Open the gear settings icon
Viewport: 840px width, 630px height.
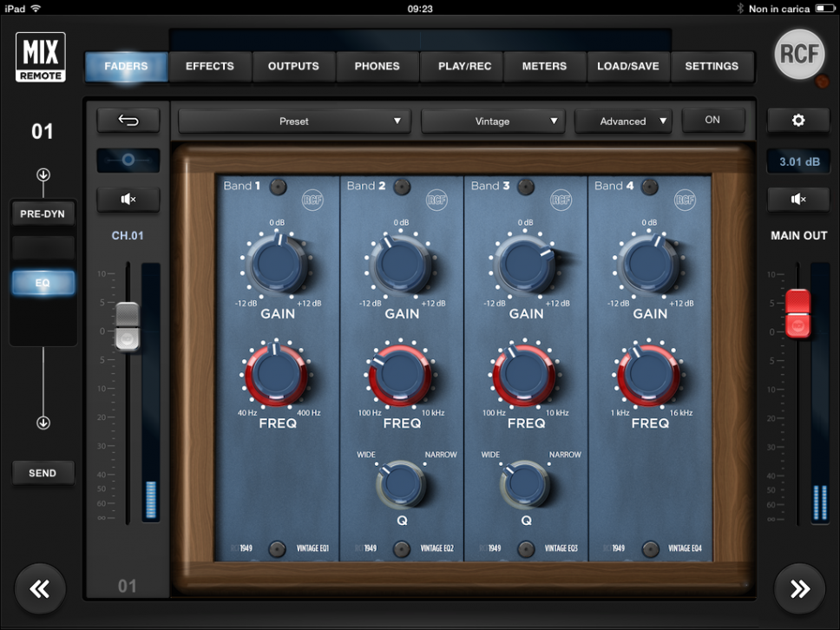pyautogui.click(x=798, y=121)
